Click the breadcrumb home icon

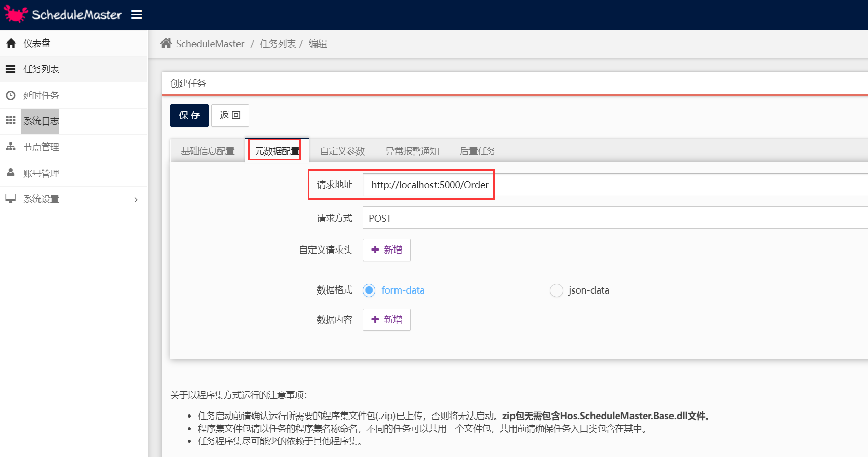click(x=166, y=44)
